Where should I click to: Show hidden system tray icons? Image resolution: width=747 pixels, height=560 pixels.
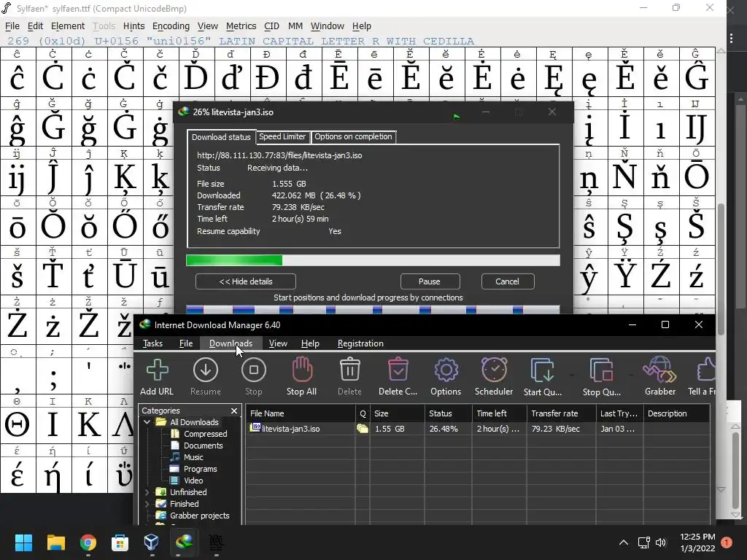(x=624, y=542)
